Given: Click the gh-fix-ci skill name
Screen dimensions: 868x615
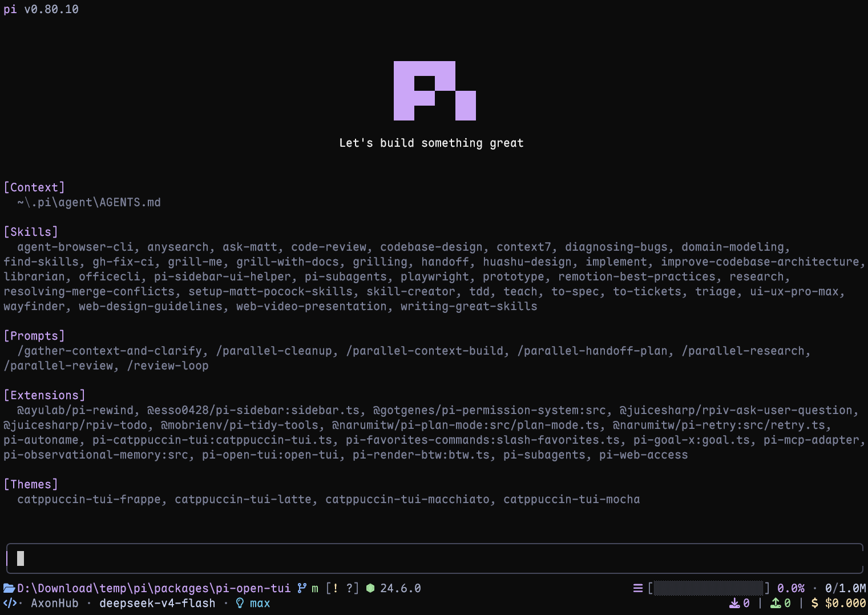Looking at the screenshot, I should (123, 262).
